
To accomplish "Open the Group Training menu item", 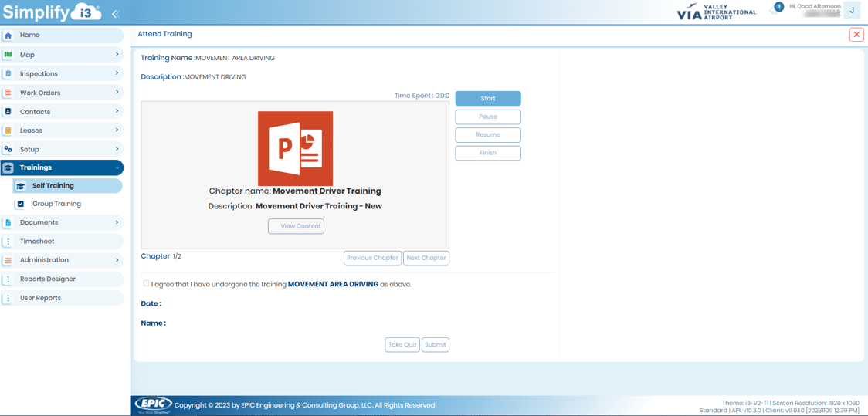I will click(x=56, y=204).
